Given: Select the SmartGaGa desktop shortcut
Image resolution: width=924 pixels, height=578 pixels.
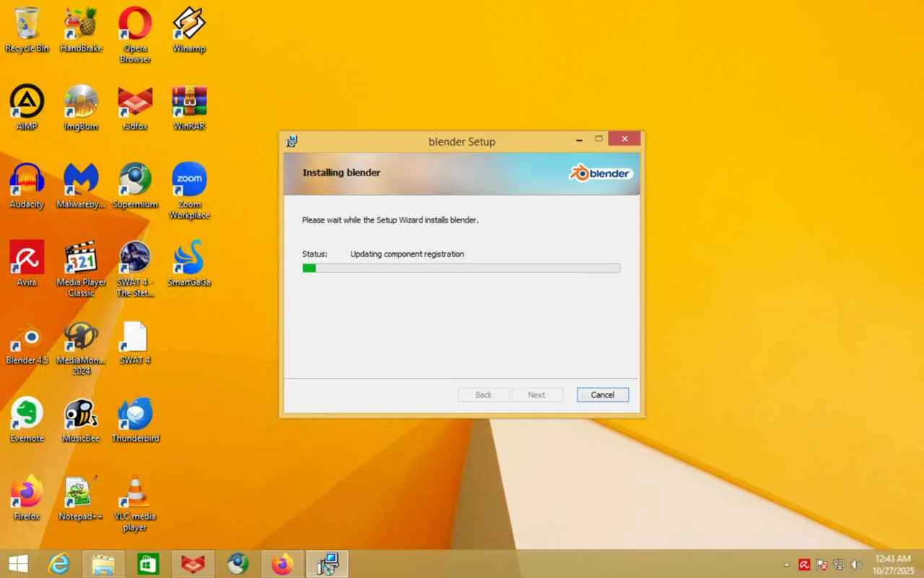Looking at the screenshot, I should point(189,264).
